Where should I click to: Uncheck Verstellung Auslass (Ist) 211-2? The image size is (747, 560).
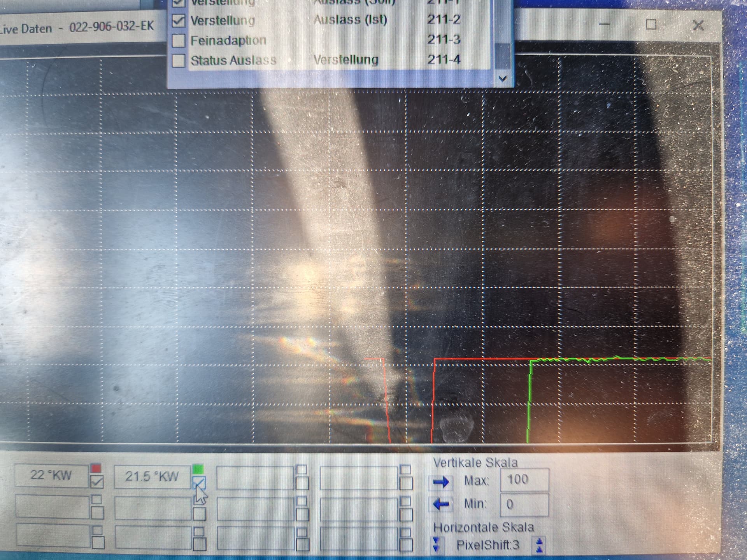tap(178, 21)
